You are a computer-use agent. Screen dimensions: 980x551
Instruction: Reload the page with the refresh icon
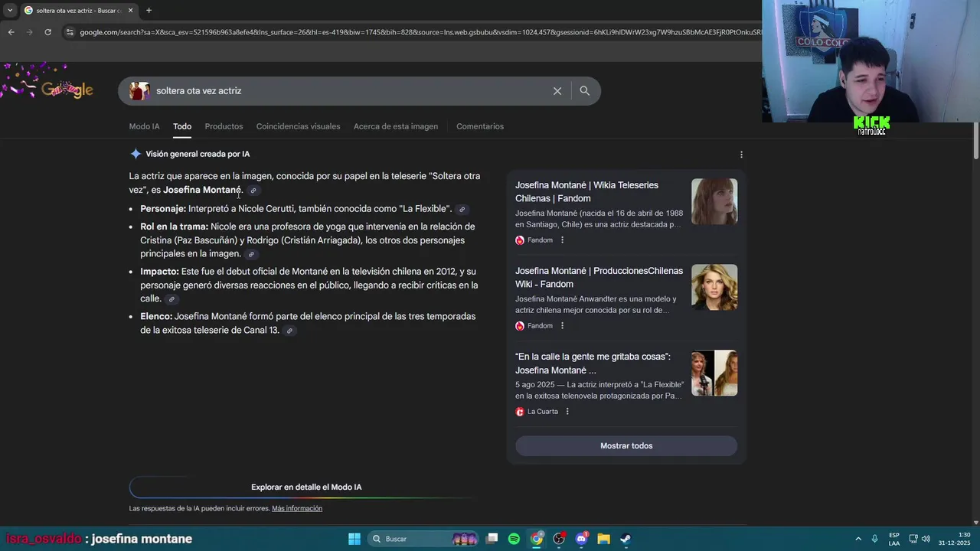pyautogui.click(x=47, y=32)
